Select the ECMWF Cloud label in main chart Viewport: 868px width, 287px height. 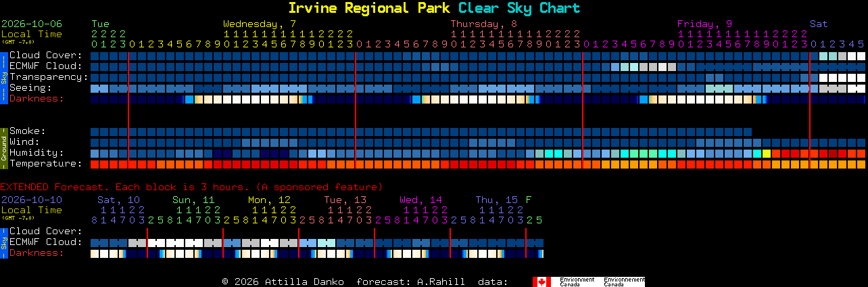46,66
